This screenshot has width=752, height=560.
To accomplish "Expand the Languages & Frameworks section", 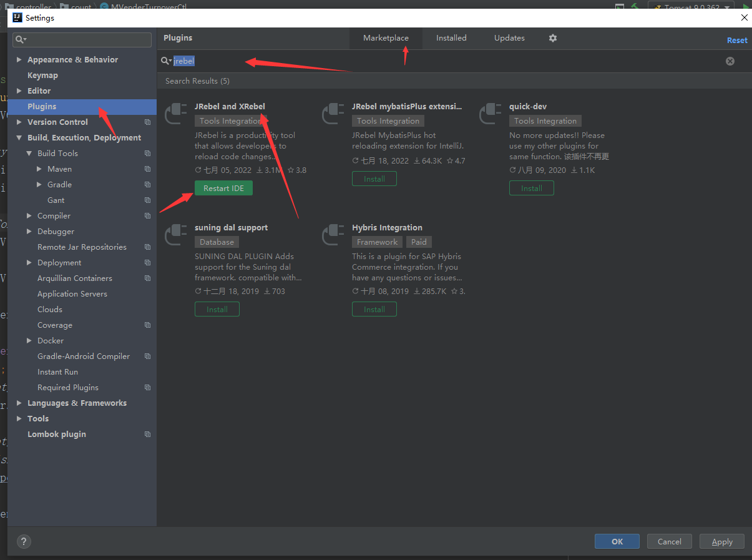I will [x=19, y=403].
